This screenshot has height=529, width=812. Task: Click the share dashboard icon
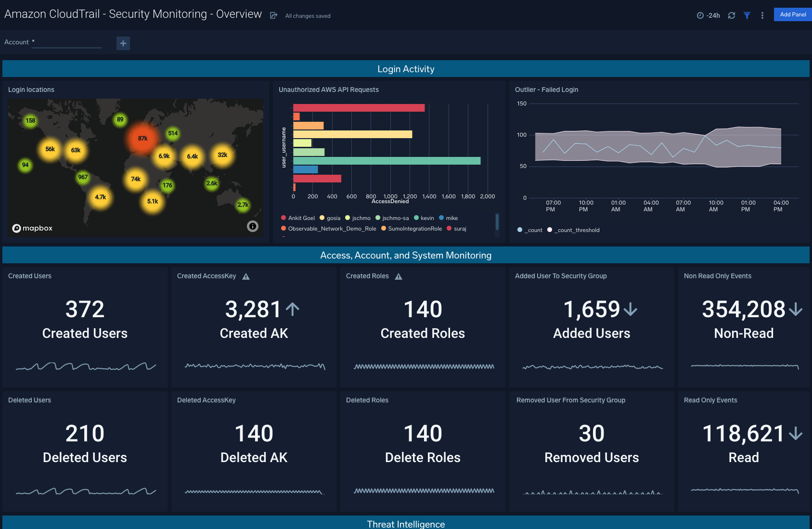click(x=273, y=15)
